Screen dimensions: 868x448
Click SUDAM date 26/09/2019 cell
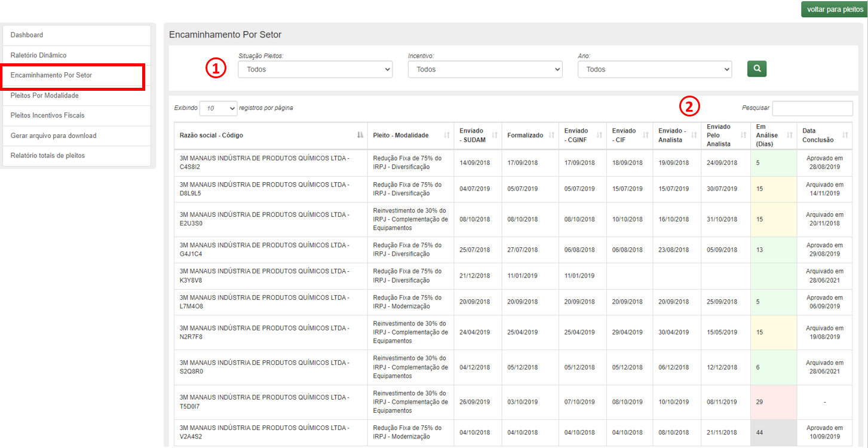click(478, 403)
